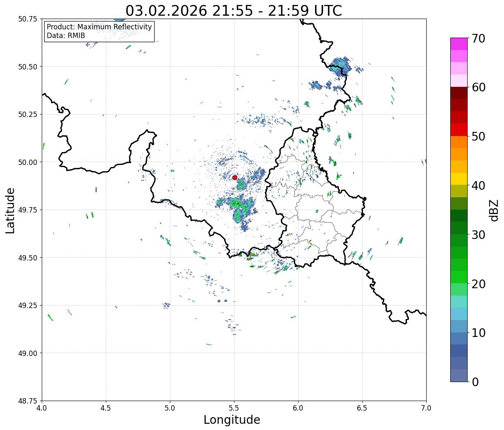Click the 48.75 latitude tick label

(x=28, y=401)
